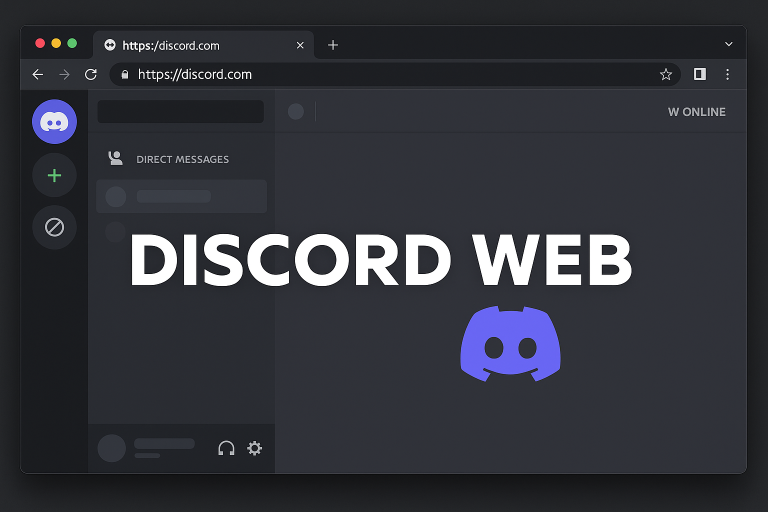Viewport: 768px width, 512px height.
Task: Go forward with browser forward arrow
Action: coord(64,74)
